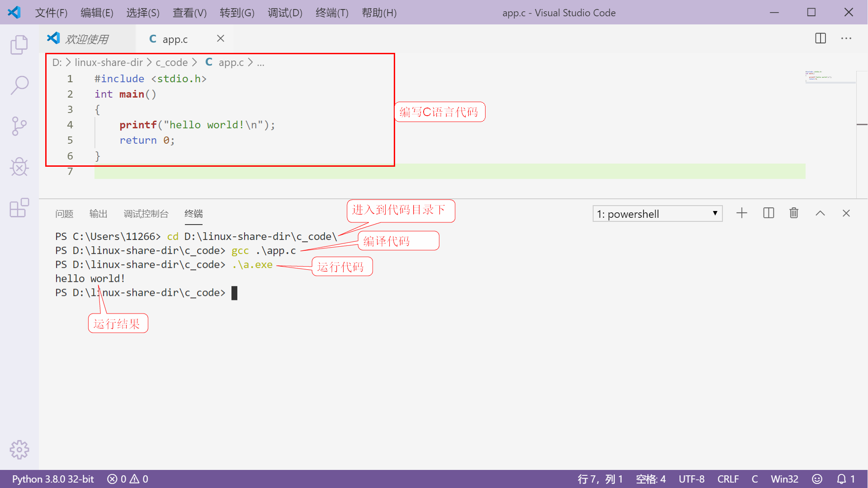Expand c_code breadcrumb folder
The image size is (868, 488).
click(x=171, y=62)
